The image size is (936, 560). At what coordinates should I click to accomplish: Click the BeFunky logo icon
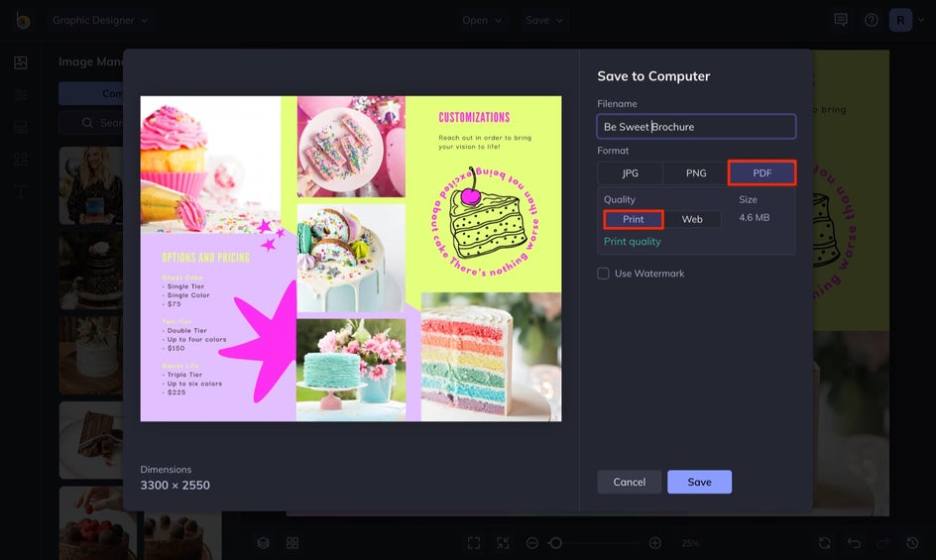click(23, 20)
